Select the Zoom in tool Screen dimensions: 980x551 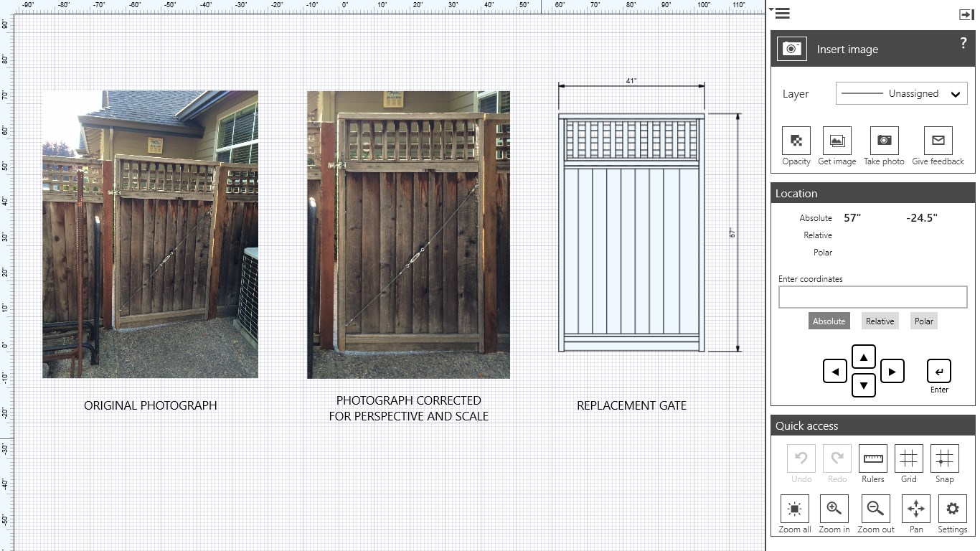[x=834, y=509]
